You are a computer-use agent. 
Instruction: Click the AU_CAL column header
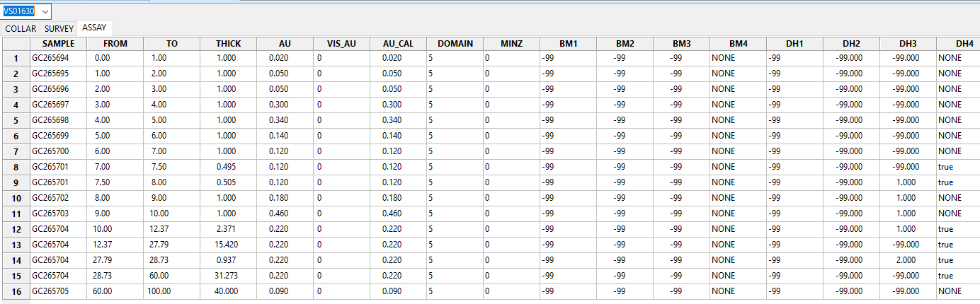[398, 44]
